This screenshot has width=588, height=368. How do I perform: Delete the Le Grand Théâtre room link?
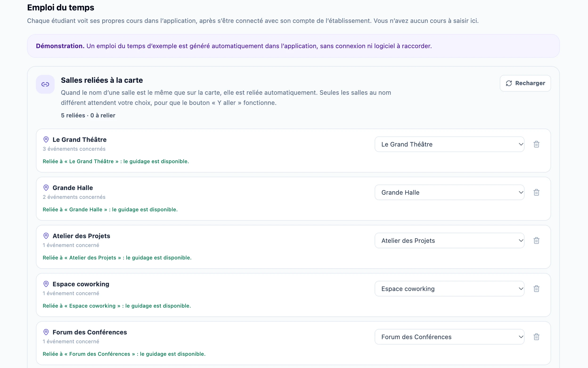[x=536, y=144]
